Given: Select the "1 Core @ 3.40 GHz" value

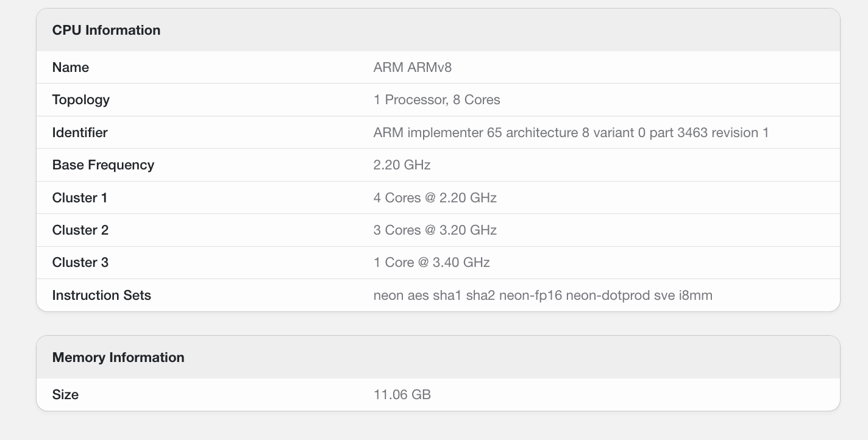Looking at the screenshot, I should click(432, 263).
